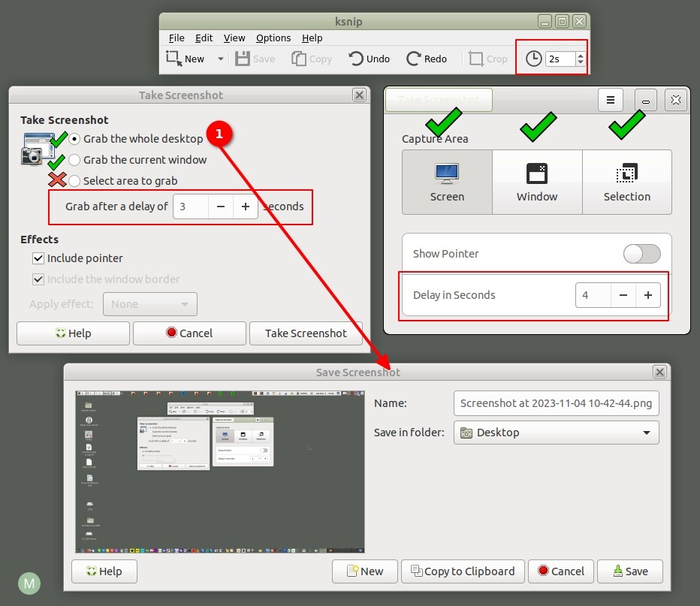Viewport: 700px width, 606px height.
Task: Minimize the ksnip window
Action: tap(545, 21)
